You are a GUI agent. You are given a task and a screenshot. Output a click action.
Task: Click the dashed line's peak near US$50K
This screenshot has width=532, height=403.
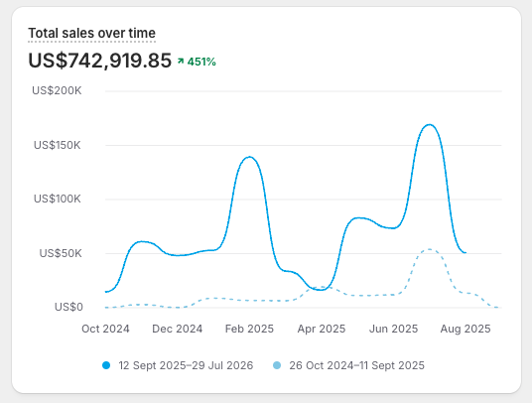(430, 249)
